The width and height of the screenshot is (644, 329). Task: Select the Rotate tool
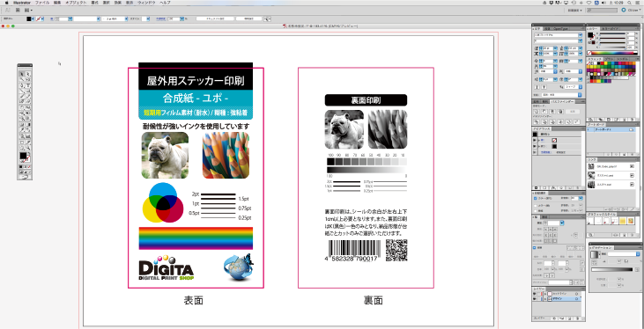coord(22,107)
